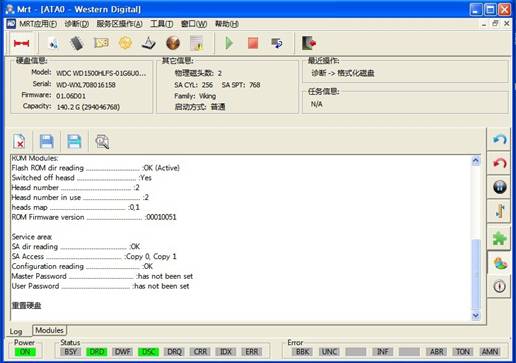This screenshot has width=516, height=363.
Task: Click the ERR status indicator
Action: [x=252, y=352]
